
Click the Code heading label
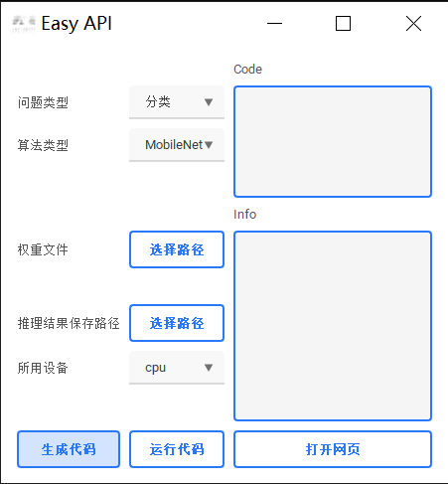pyautogui.click(x=247, y=70)
